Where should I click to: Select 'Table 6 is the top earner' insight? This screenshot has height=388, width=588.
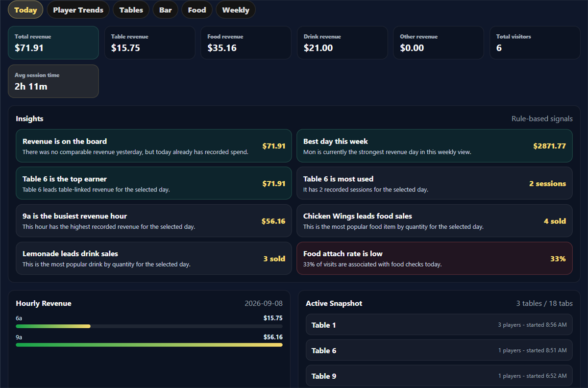[154, 183]
